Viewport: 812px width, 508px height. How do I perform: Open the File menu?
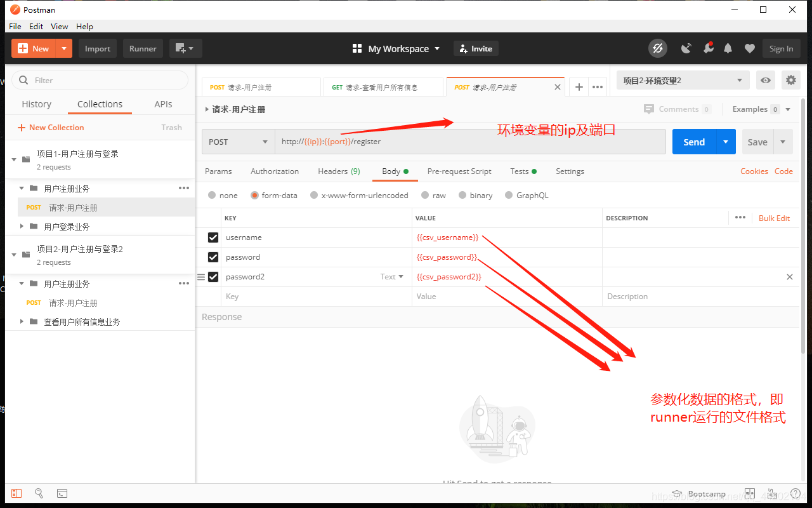pyautogui.click(x=15, y=26)
